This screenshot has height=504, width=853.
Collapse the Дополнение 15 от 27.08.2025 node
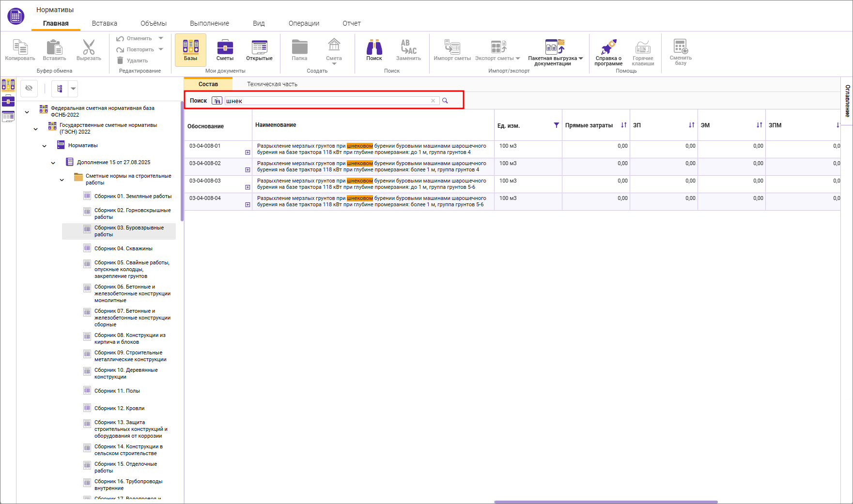tap(53, 163)
